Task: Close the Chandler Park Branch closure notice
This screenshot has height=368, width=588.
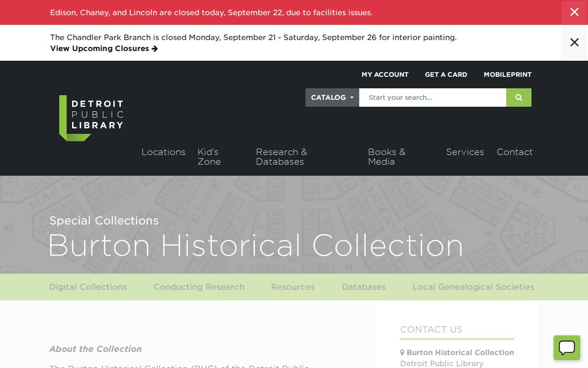Action: [x=575, y=42]
